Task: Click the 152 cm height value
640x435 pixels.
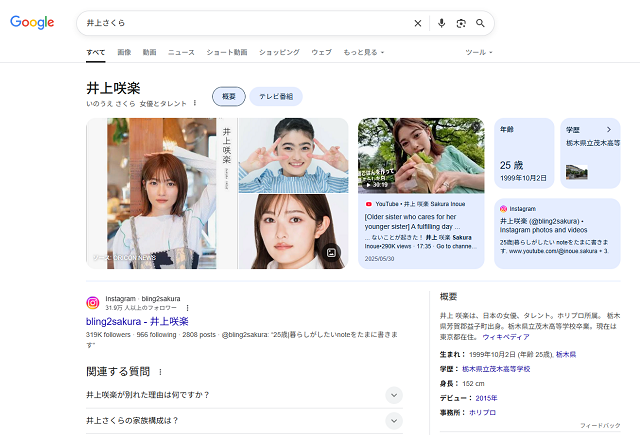Action: [473, 384]
